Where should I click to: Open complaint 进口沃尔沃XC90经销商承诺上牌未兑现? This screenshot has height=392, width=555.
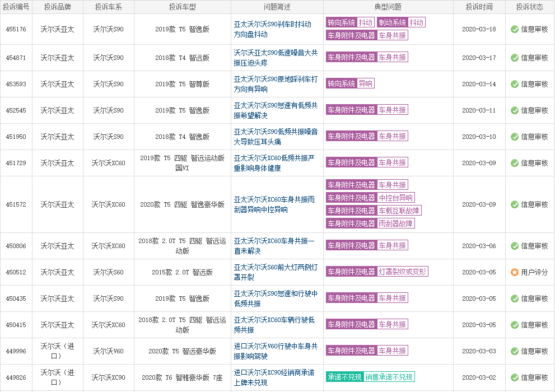[274, 377]
